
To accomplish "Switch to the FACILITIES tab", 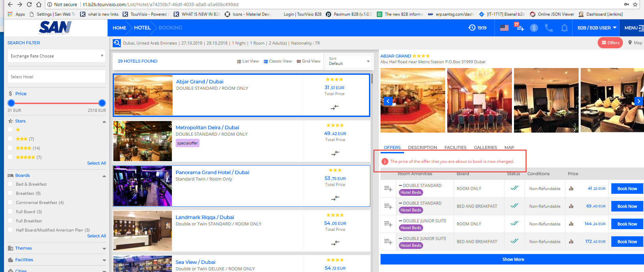I will click(x=455, y=148).
